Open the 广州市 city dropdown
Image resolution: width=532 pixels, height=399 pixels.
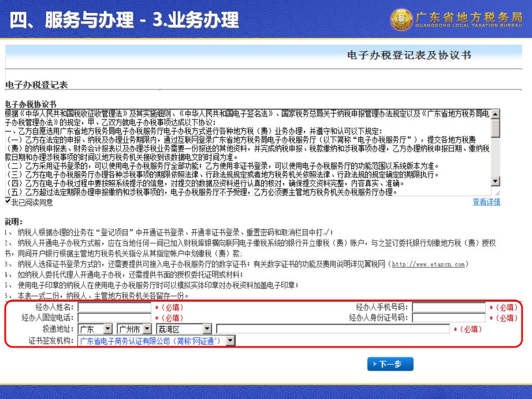point(135,329)
